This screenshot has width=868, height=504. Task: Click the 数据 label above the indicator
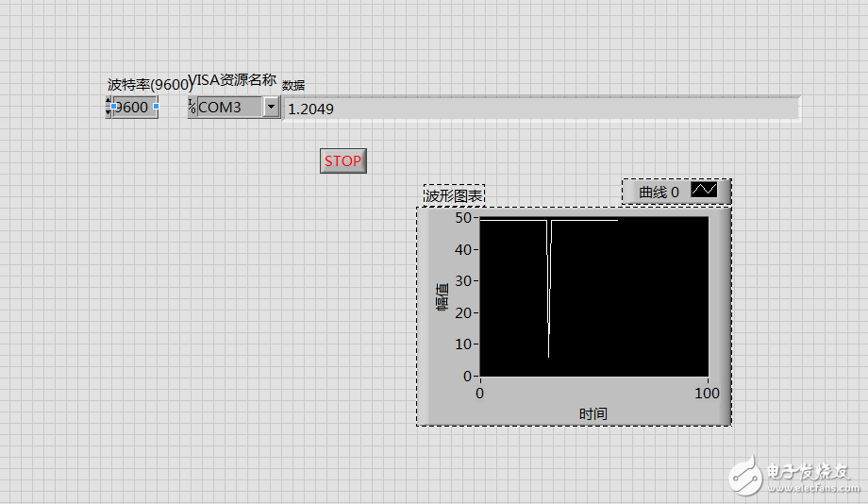point(293,85)
